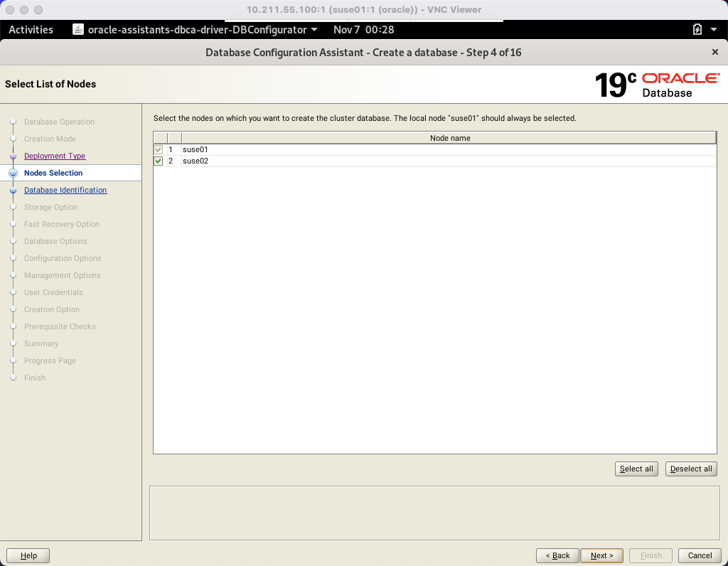This screenshot has width=728, height=566.
Task: Open the clock and calendar Nov 7 00:28
Action: [x=363, y=30]
